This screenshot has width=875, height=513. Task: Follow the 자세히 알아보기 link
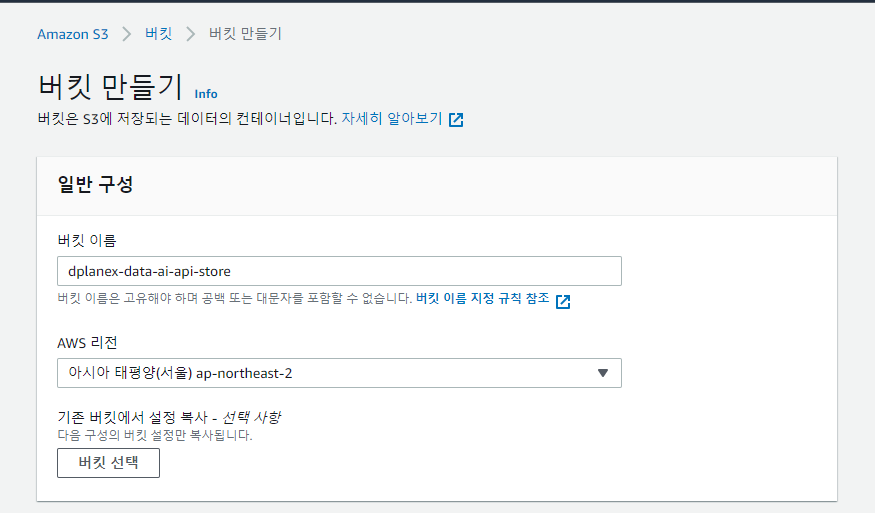392,118
